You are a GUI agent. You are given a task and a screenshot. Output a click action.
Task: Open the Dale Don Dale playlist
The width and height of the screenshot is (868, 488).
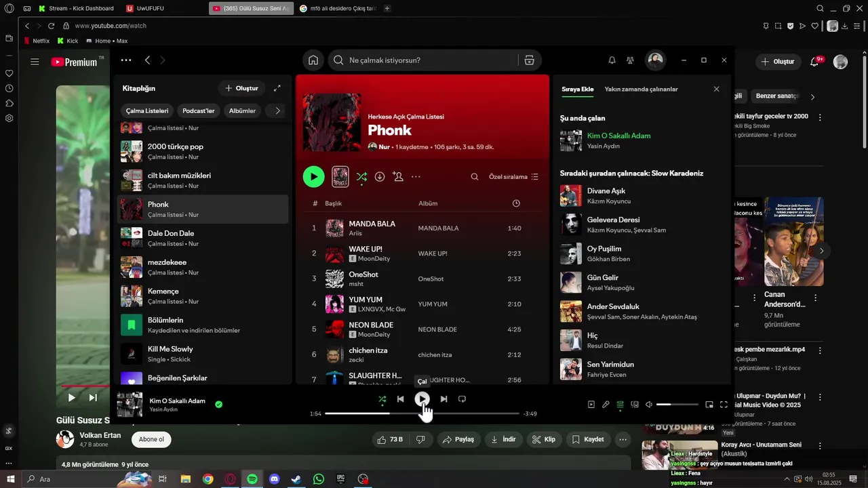click(x=203, y=238)
